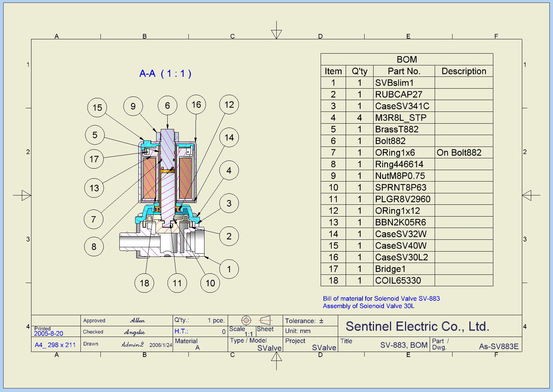Click the Approved signature 'Allen'

point(137,321)
